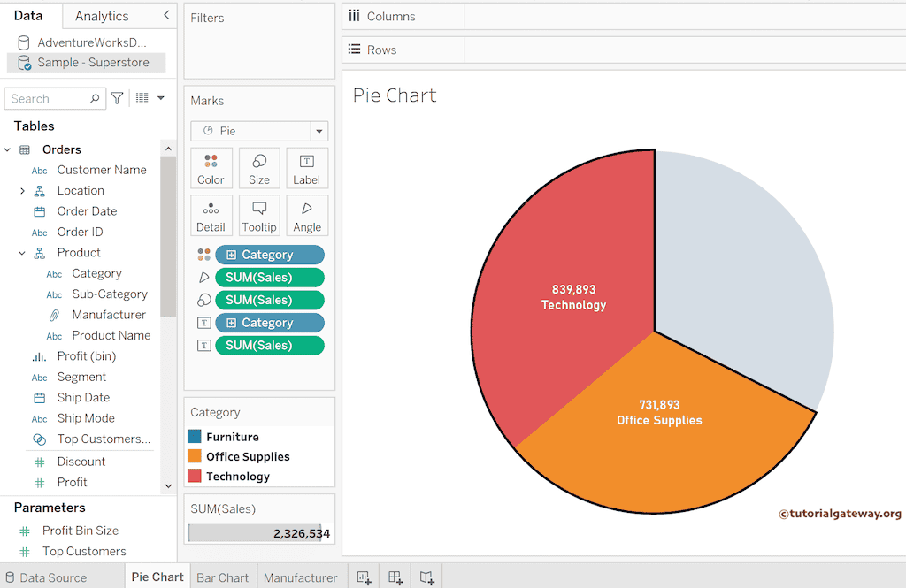
Task: Click AdventureWorksD... data source icon
Action: (x=24, y=42)
